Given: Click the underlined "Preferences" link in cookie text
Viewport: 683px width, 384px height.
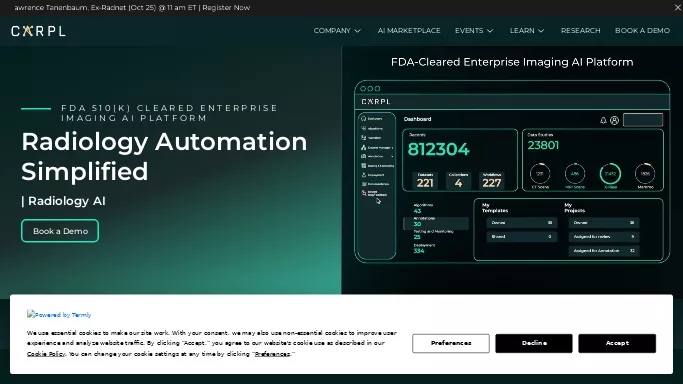Looking at the screenshot, I should click(272, 354).
